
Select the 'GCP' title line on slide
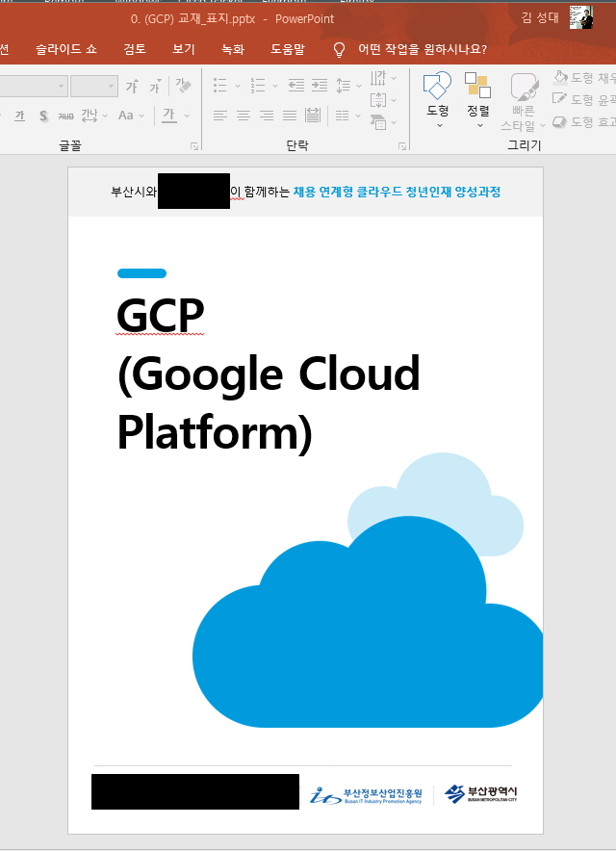[x=160, y=316]
